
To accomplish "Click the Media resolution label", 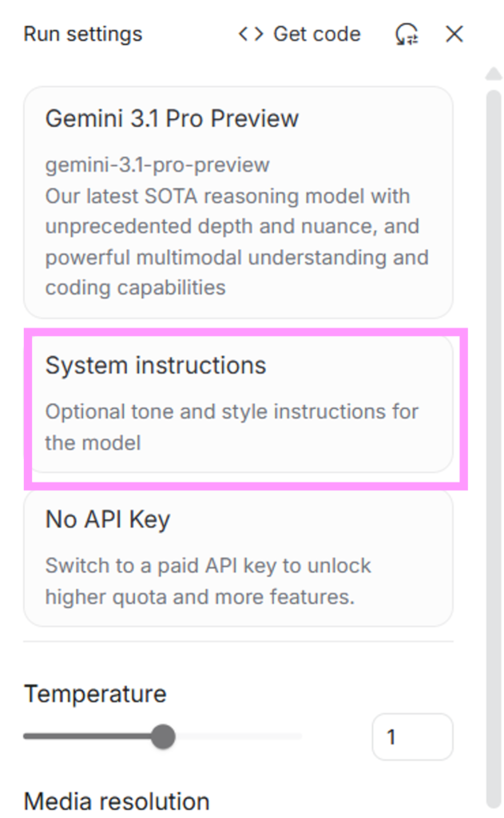I will [117, 800].
